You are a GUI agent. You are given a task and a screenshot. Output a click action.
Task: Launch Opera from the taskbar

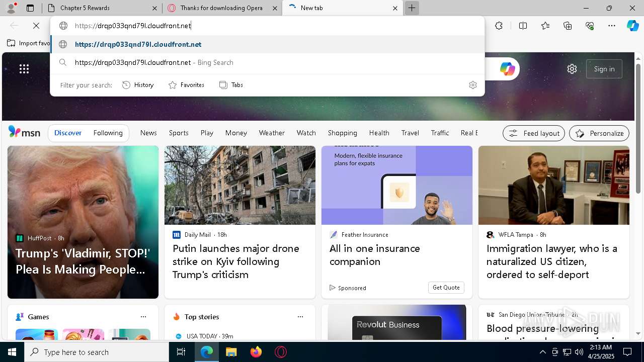point(281,352)
